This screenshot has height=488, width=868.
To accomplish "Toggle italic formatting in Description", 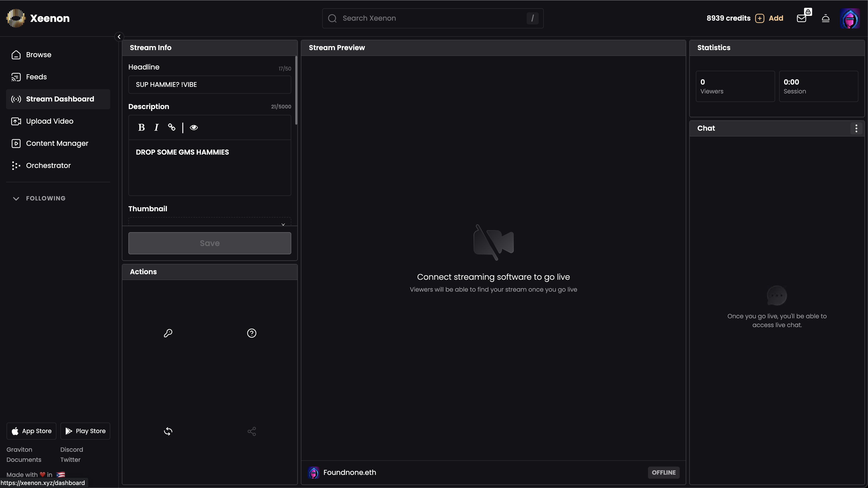I will pyautogui.click(x=156, y=127).
